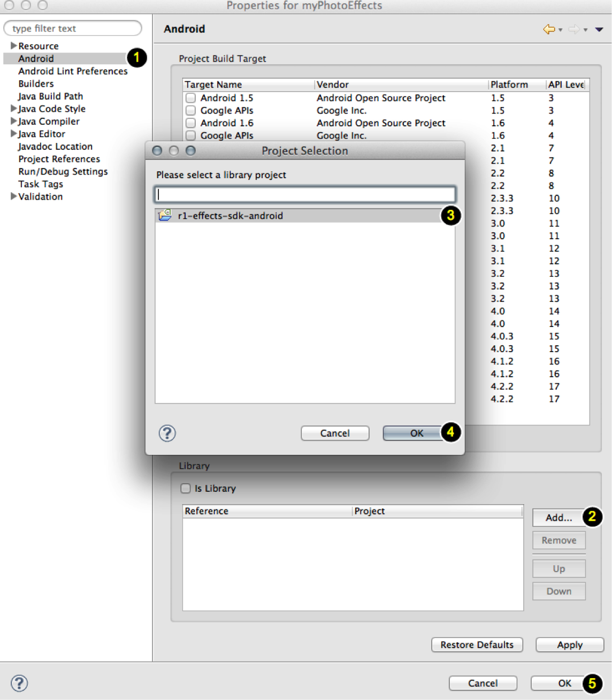Click Cancel in the Properties window

coord(483,683)
